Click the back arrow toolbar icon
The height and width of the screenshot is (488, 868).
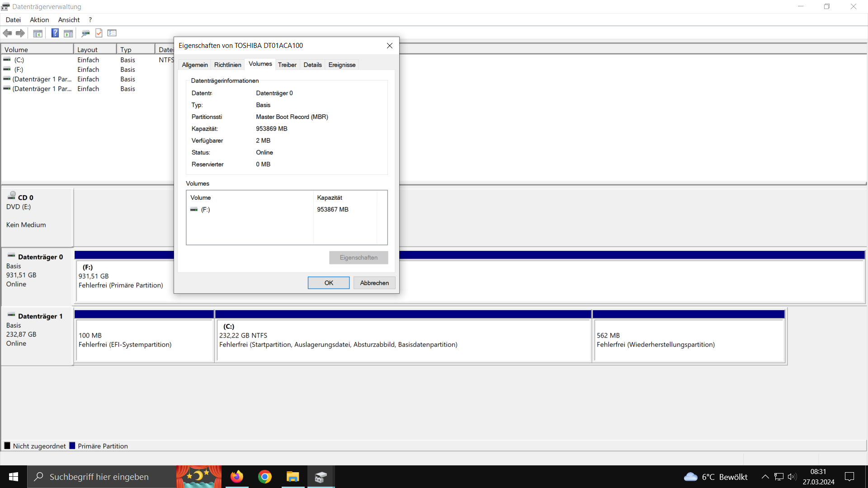(7, 33)
